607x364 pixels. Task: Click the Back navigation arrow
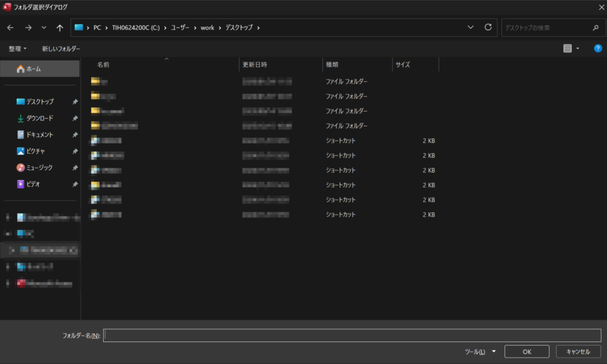(x=11, y=28)
